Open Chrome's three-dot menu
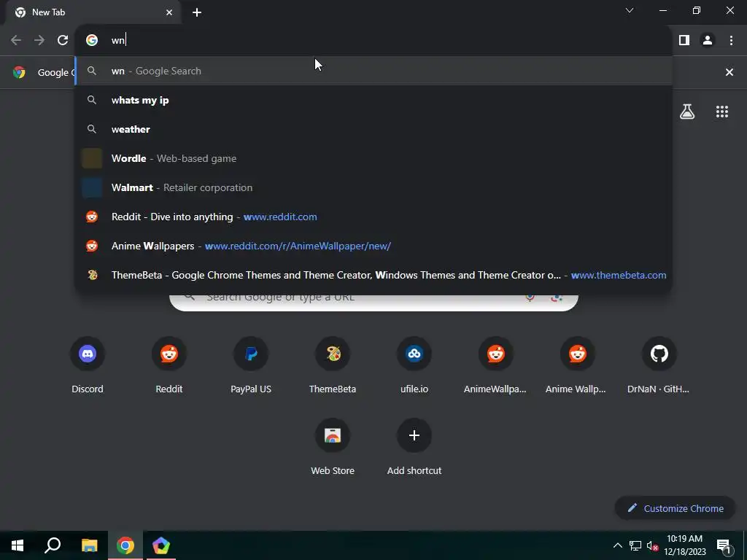The width and height of the screenshot is (747, 560). [x=731, y=41]
